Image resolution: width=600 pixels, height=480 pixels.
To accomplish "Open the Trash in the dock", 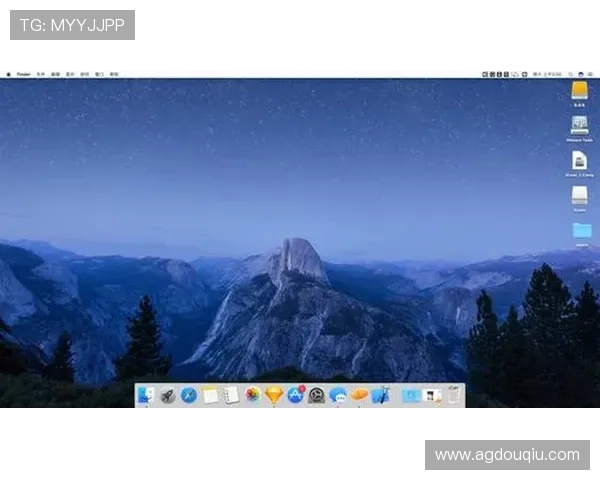I will point(454,395).
